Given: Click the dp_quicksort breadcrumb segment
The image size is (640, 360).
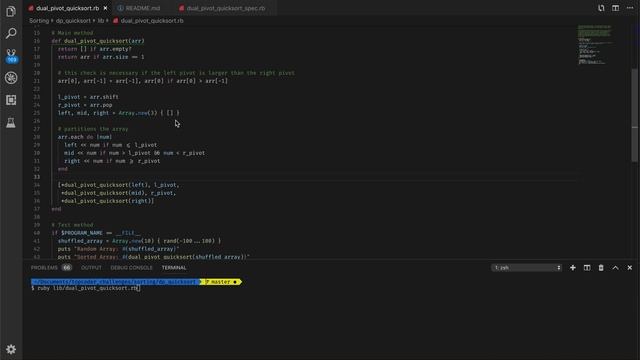Looking at the screenshot, I should [73, 20].
